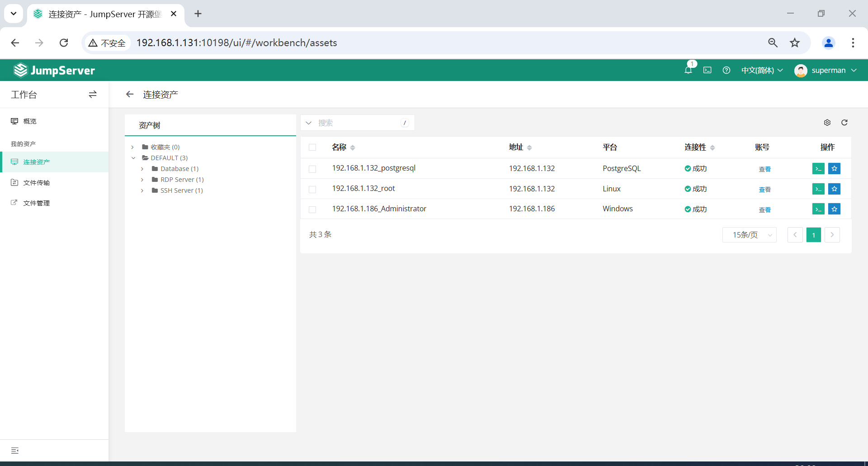View accounts for 192.168.1.132_root
Image resolution: width=868 pixels, height=466 pixels.
click(x=764, y=189)
